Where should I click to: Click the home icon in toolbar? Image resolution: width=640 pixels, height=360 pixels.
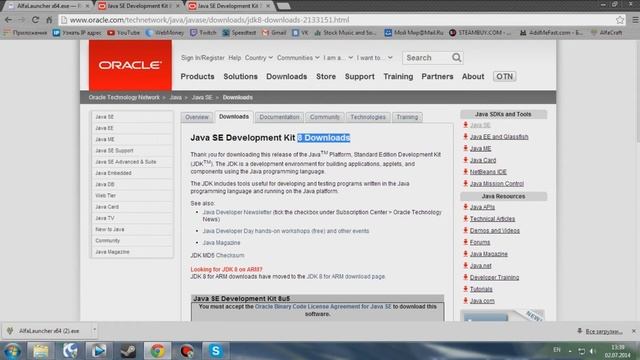49,20
